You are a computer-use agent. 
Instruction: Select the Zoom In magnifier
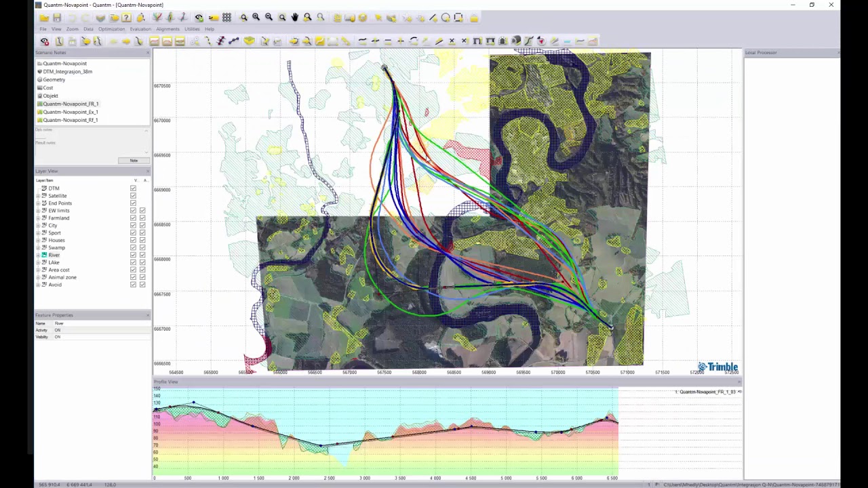[256, 18]
